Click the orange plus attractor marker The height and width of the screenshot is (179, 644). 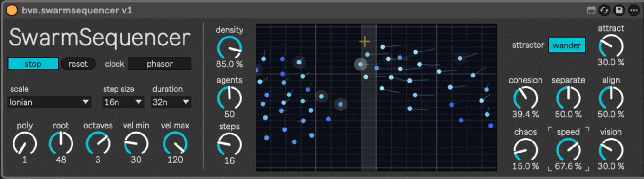365,42
